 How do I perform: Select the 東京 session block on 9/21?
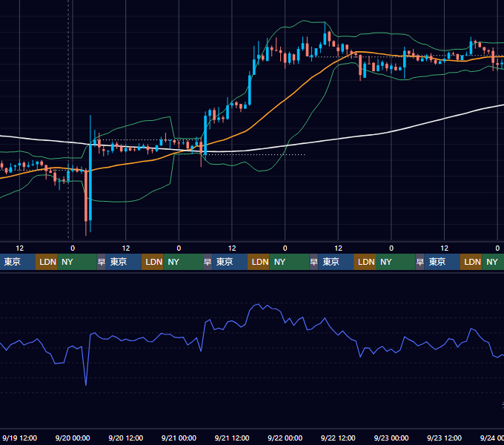point(230,262)
